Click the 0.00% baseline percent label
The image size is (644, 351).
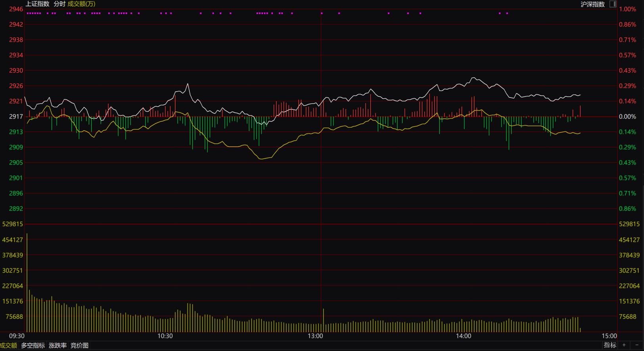pyautogui.click(x=627, y=116)
